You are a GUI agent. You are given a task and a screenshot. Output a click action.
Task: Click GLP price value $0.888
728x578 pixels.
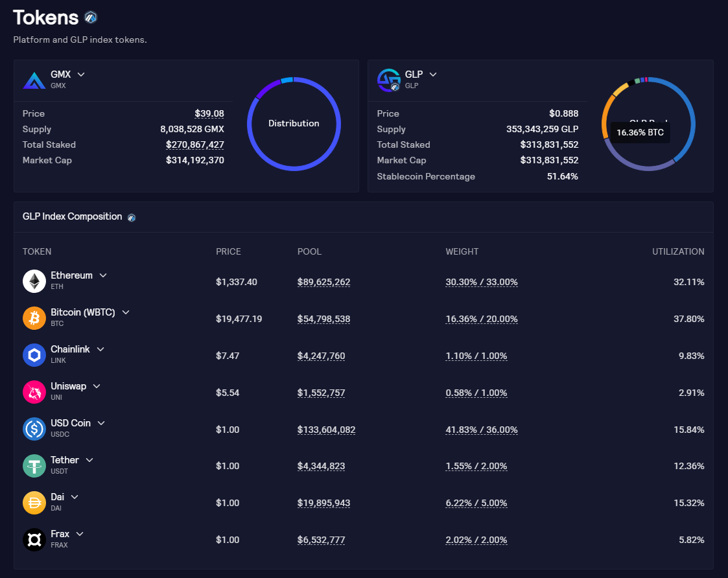tap(563, 114)
